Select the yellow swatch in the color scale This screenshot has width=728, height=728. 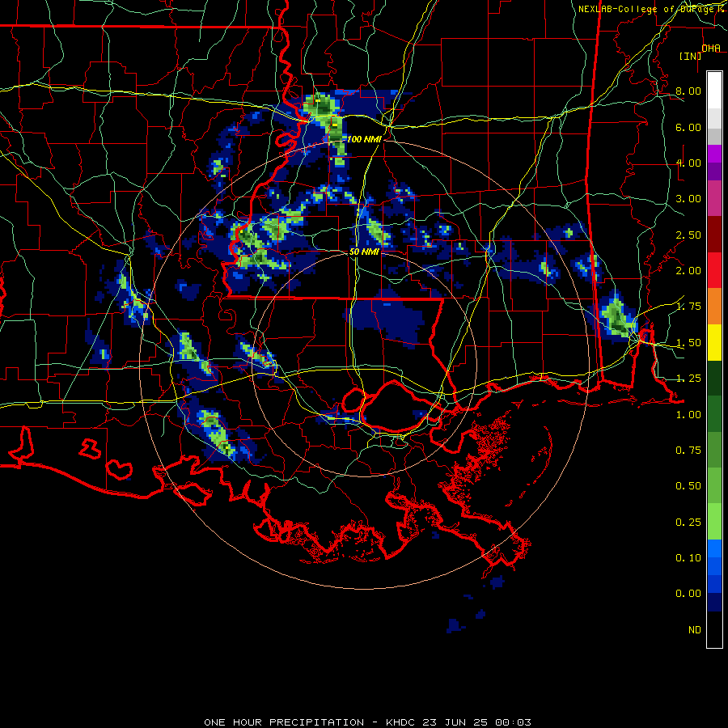714,343
